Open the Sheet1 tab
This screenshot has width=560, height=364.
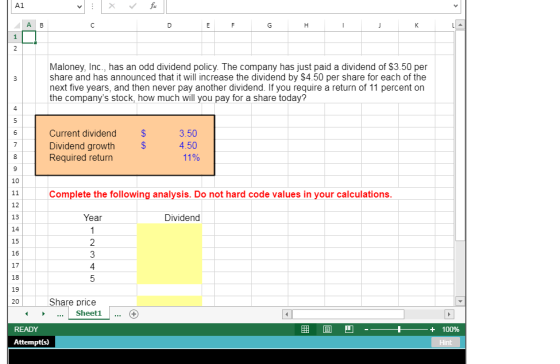[89, 313]
